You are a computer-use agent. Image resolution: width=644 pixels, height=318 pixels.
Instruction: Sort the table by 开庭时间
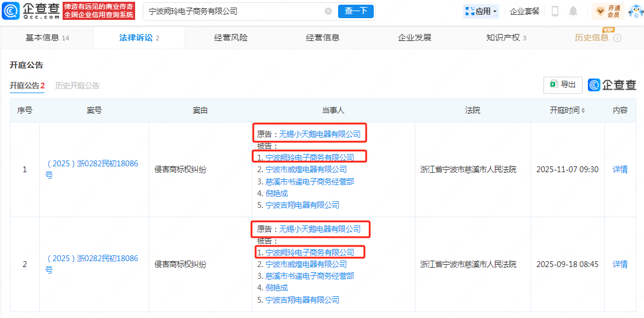point(567,111)
